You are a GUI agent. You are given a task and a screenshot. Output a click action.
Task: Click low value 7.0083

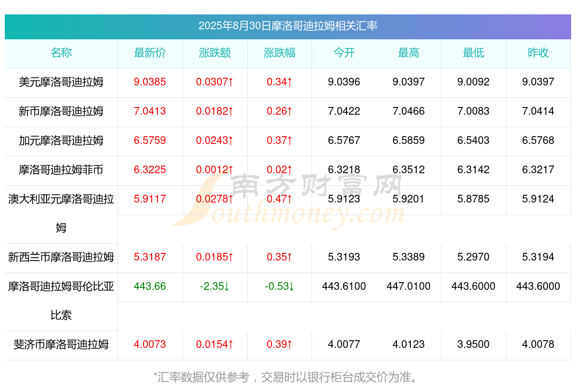(474, 111)
